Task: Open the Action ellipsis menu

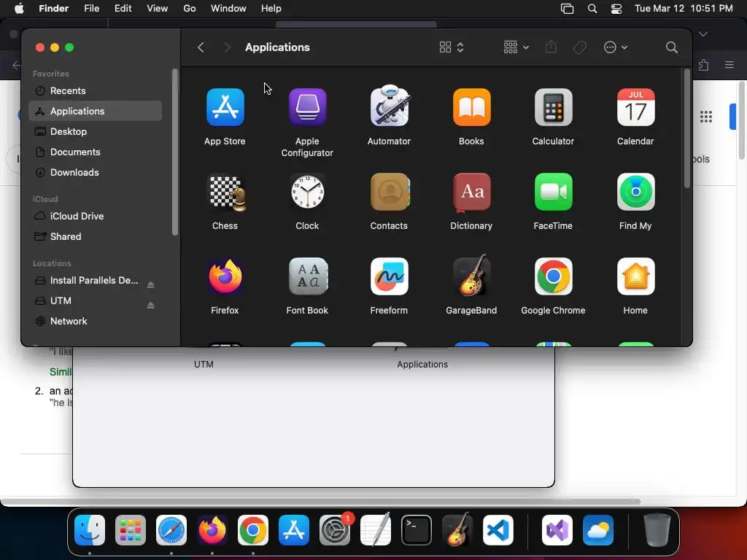Action: (616, 47)
